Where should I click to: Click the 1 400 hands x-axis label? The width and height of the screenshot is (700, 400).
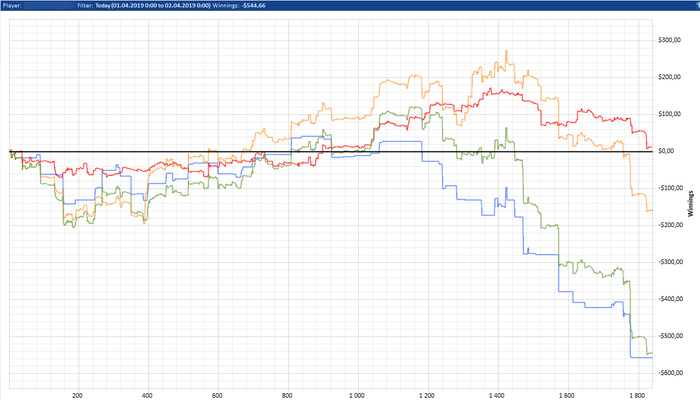(x=496, y=396)
